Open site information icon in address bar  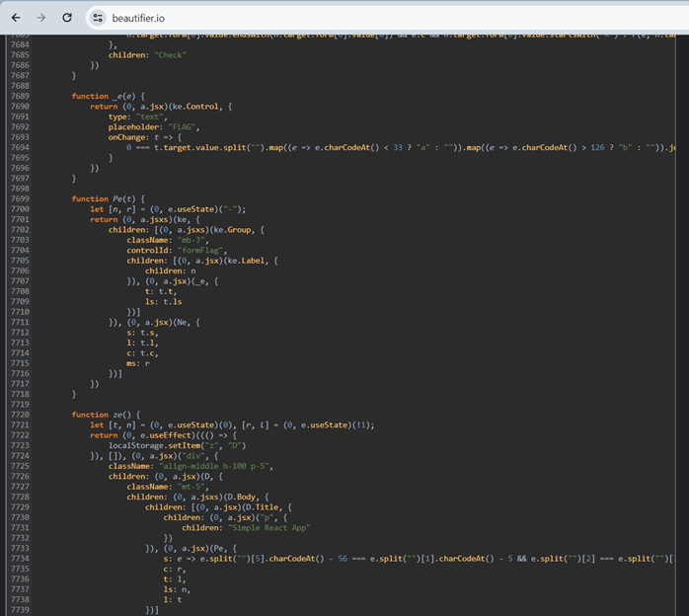click(98, 18)
